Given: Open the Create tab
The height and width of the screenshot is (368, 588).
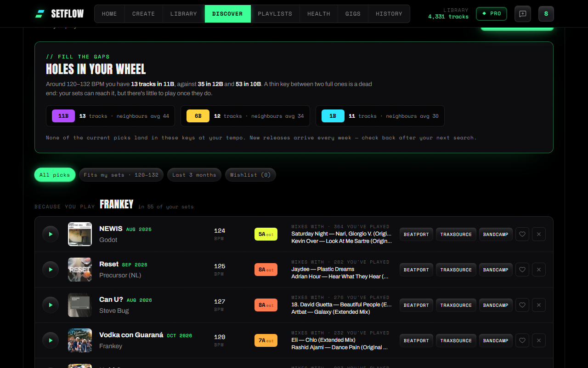Looking at the screenshot, I should [144, 14].
